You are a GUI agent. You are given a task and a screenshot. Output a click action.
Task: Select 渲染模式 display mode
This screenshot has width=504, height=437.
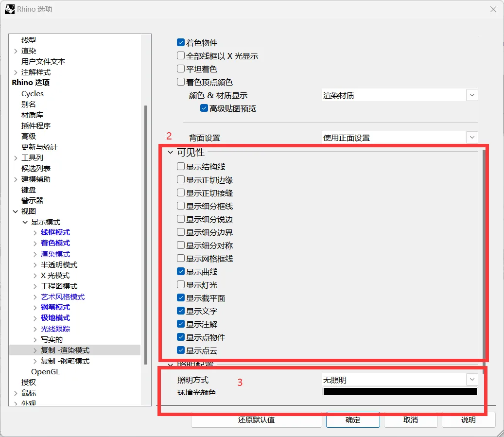[55, 254]
